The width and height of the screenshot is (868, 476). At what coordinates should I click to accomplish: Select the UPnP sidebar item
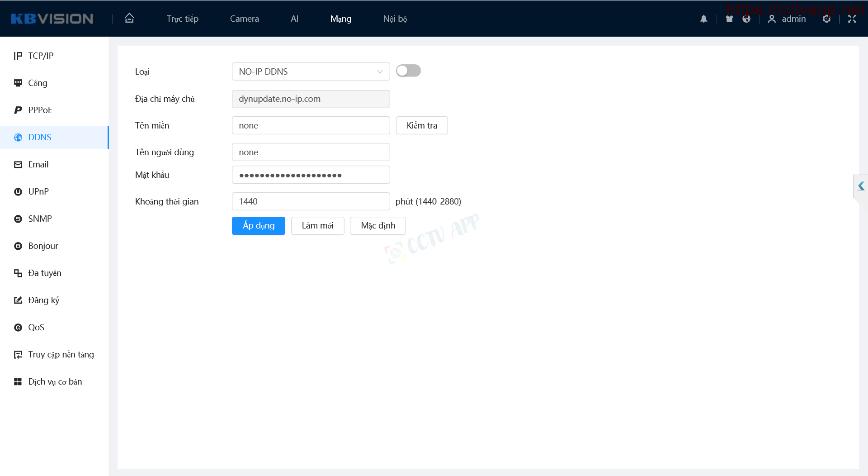[38, 191]
